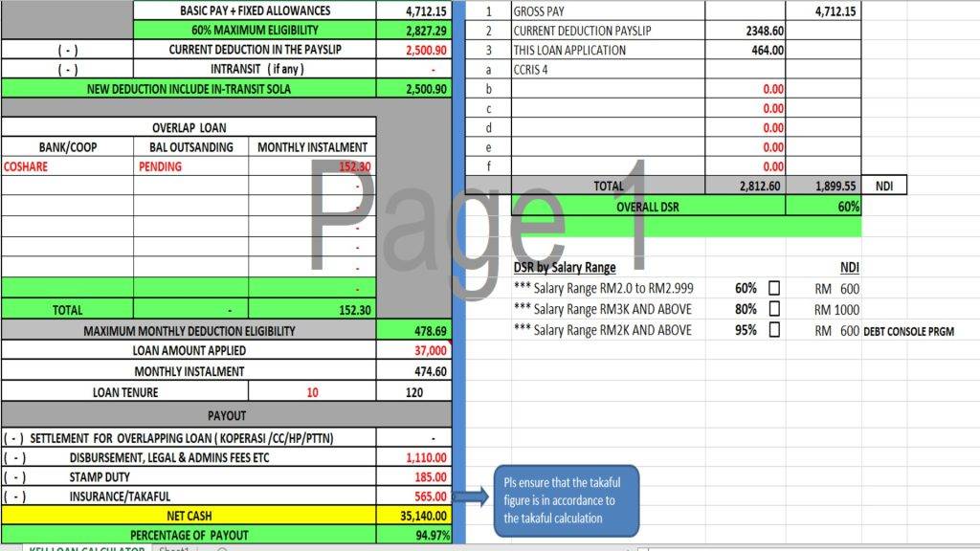Select the current payslip deduction value 2,500.90
Viewport: 980px width, 551px height.
(x=413, y=50)
